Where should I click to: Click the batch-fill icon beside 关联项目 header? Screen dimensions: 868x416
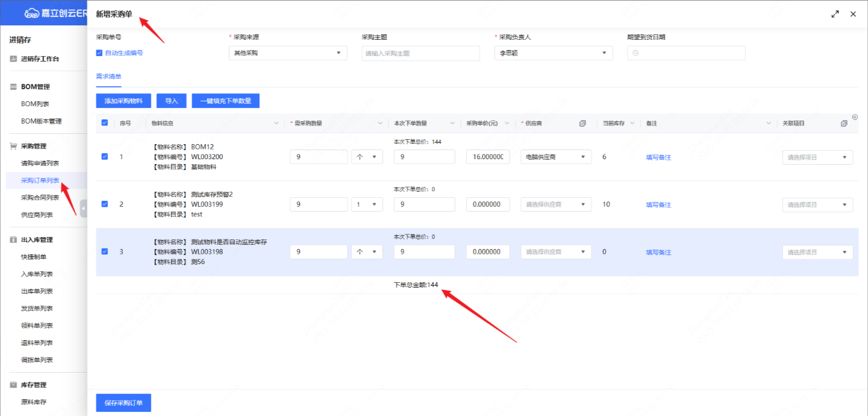point(844,124)
